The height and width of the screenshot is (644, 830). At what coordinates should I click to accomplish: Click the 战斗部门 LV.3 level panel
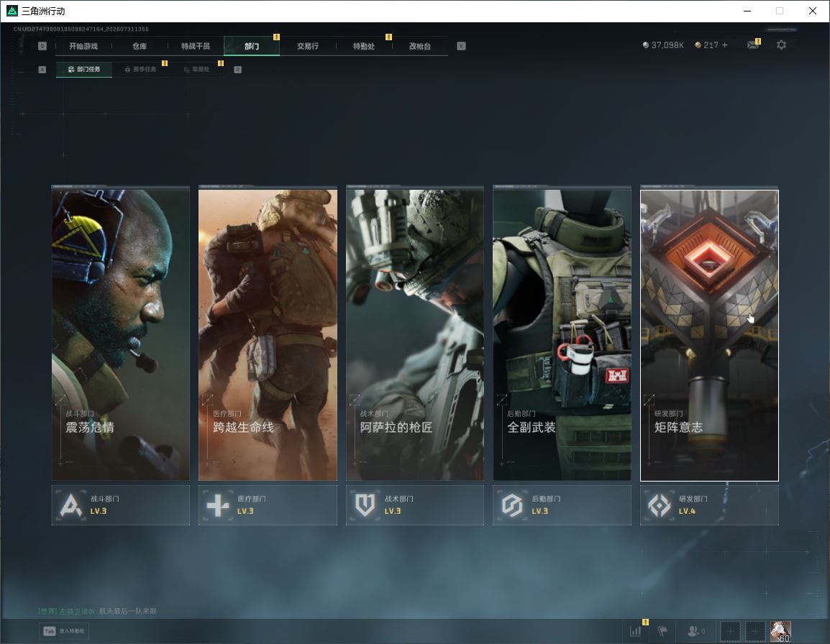tap(121, 505)
